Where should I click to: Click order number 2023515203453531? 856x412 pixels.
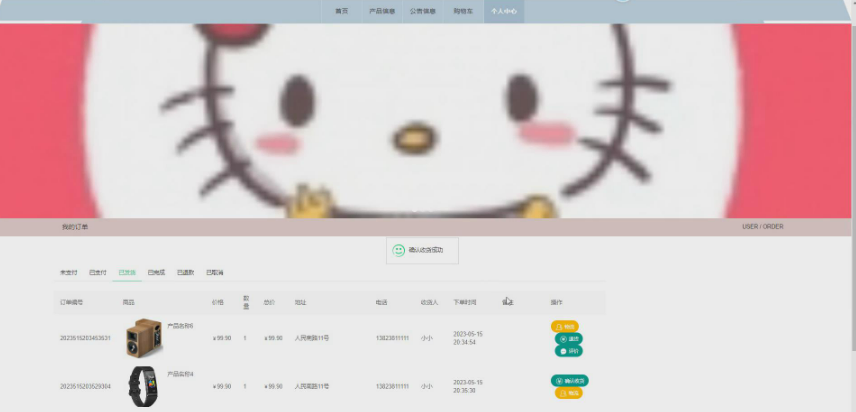pyautogui.click(x=85, y=338)
